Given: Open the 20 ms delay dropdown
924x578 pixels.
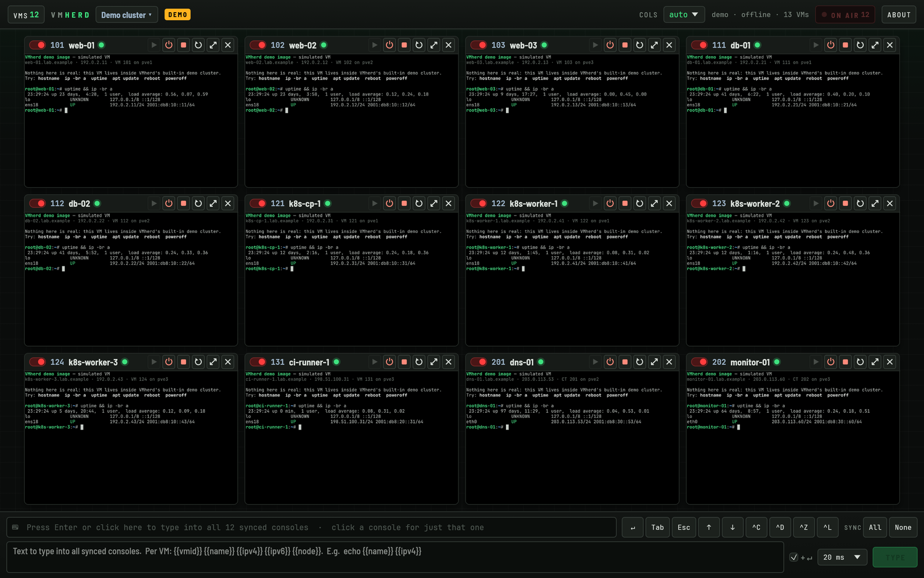Looking at the screenshot, I should pyautogui.click(x=843, y=557).
